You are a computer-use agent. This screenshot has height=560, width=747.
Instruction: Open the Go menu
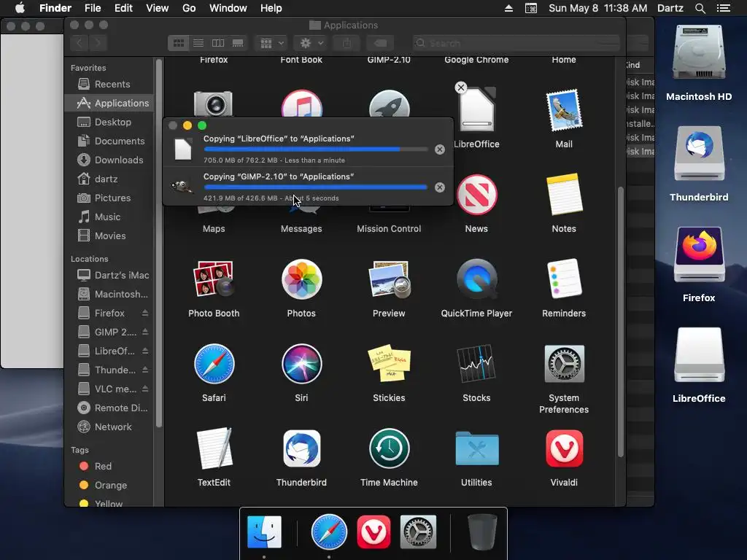tap(189, 8)
